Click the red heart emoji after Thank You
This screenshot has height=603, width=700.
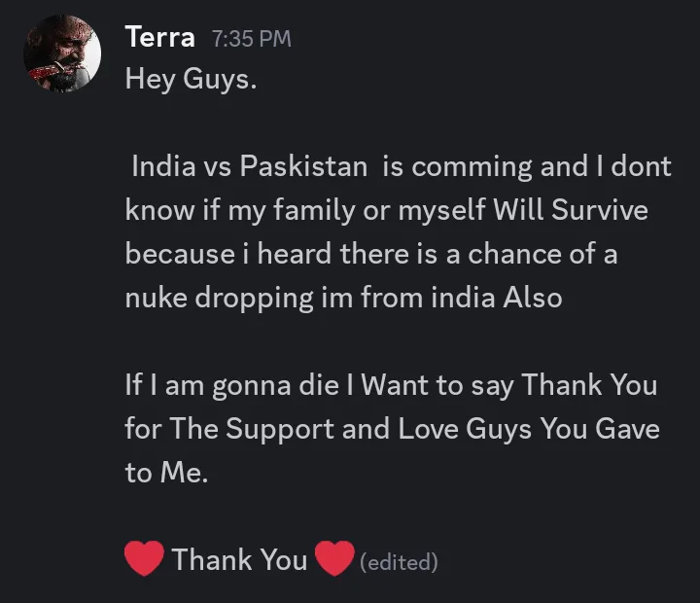pyautogui.click(x=334, y=560)
